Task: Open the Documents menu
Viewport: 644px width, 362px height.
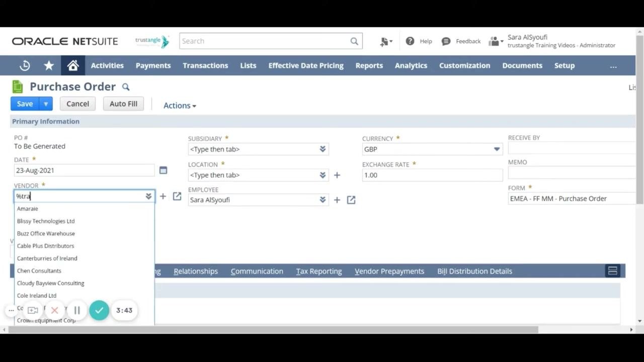Action: (x=522, y=65)
